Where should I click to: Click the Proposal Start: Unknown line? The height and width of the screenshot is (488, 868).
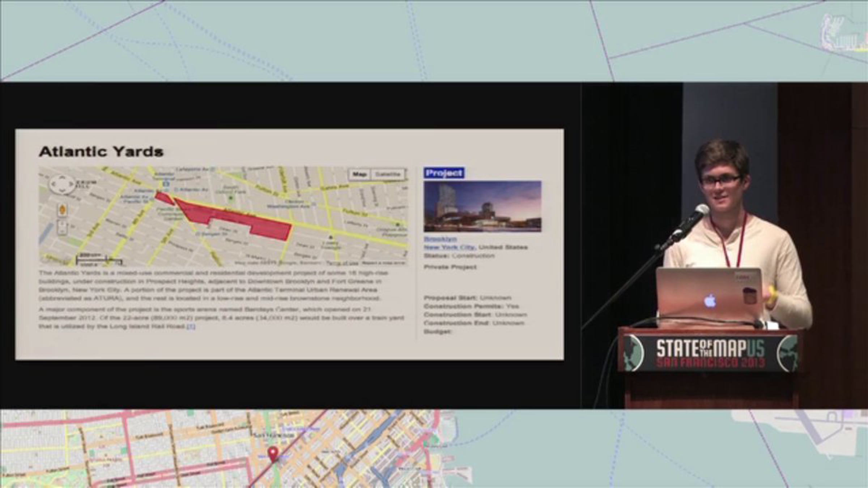(467, 298)
